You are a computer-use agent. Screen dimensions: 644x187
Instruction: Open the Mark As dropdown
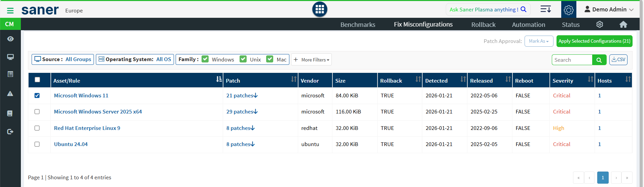[538, 41]
